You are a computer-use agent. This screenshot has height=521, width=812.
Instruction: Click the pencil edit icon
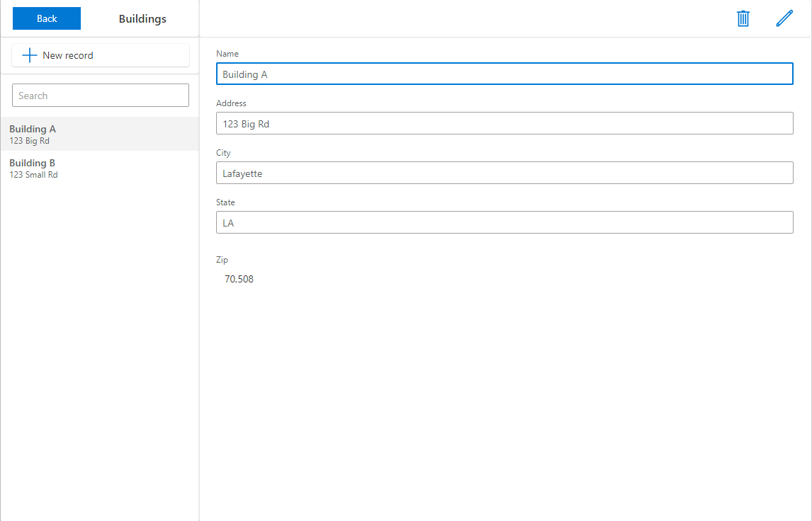(784, 18)
